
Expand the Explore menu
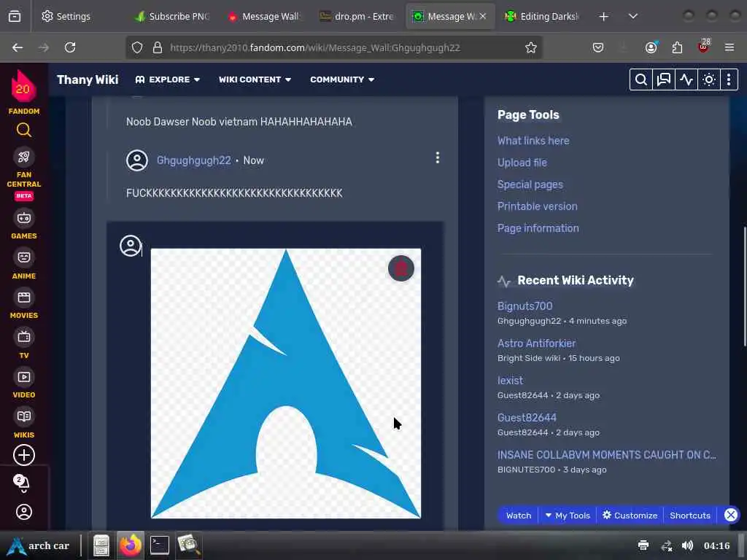coord(168,79)
